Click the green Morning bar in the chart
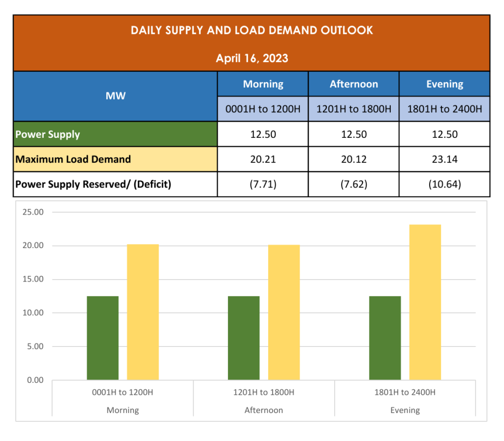 pos(102,338)
